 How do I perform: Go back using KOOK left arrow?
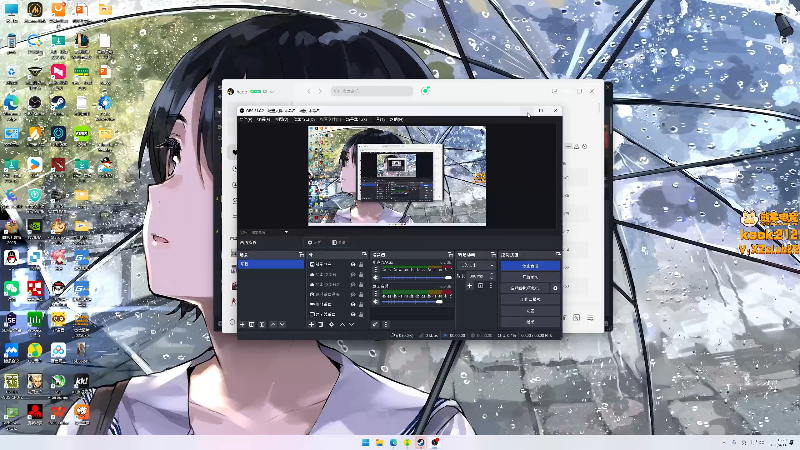point(309,91)
